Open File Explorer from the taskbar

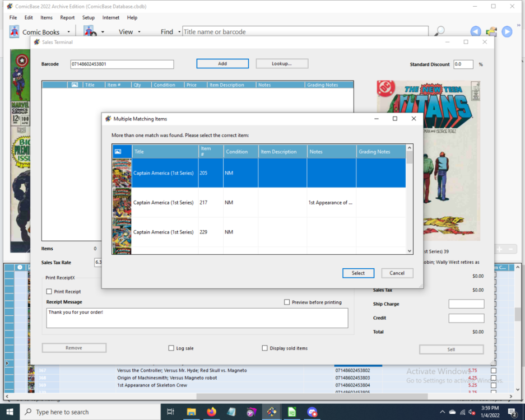(191, 412)
